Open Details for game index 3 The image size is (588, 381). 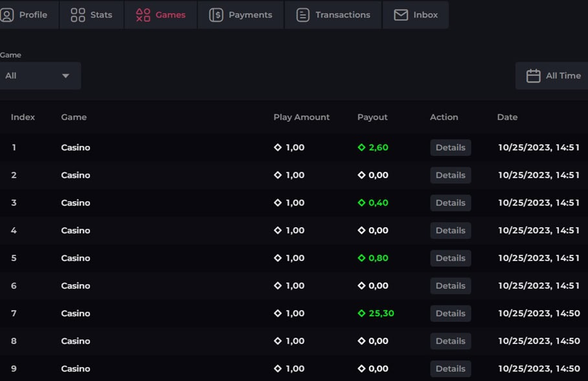click(x=450, y=203)
